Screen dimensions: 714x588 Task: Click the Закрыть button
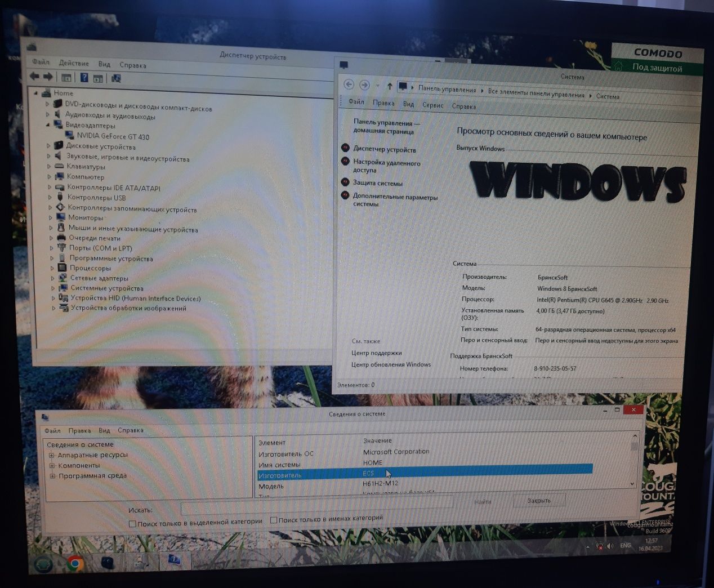tap(538, 501)
